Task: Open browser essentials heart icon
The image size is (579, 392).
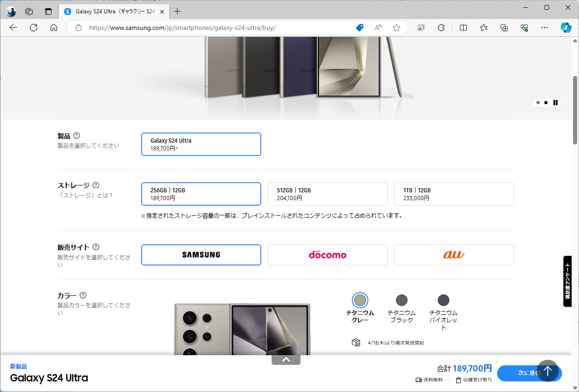Action: [524, 28]
